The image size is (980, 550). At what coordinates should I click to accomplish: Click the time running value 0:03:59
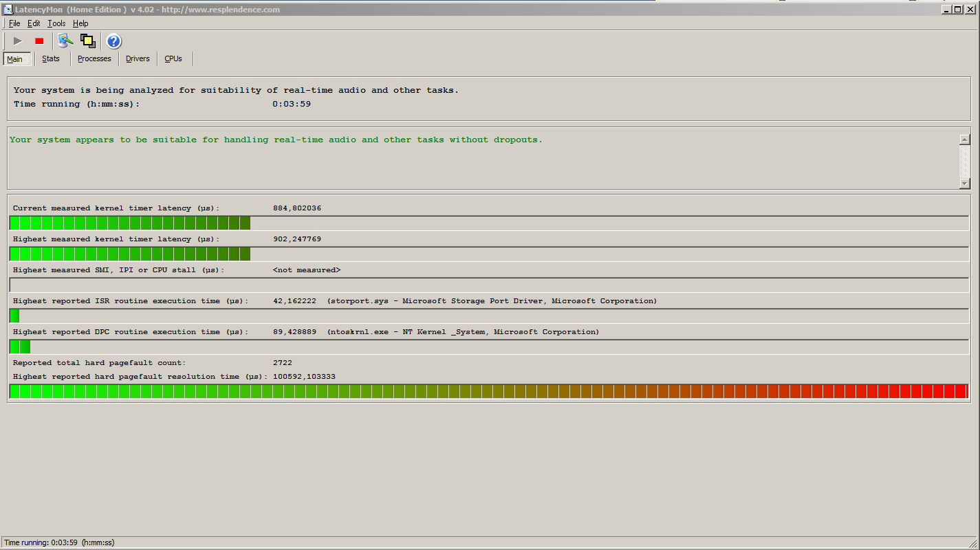(x=292, y=104)
